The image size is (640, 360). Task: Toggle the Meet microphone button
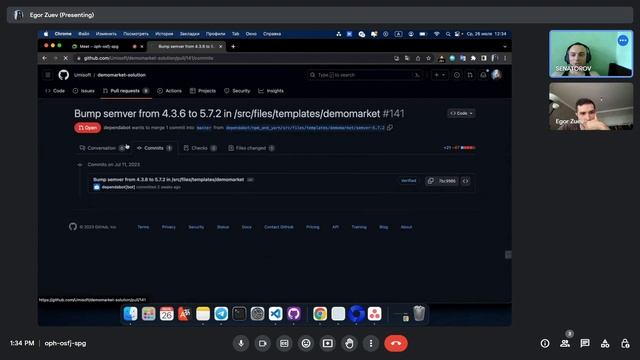[241, 343]
